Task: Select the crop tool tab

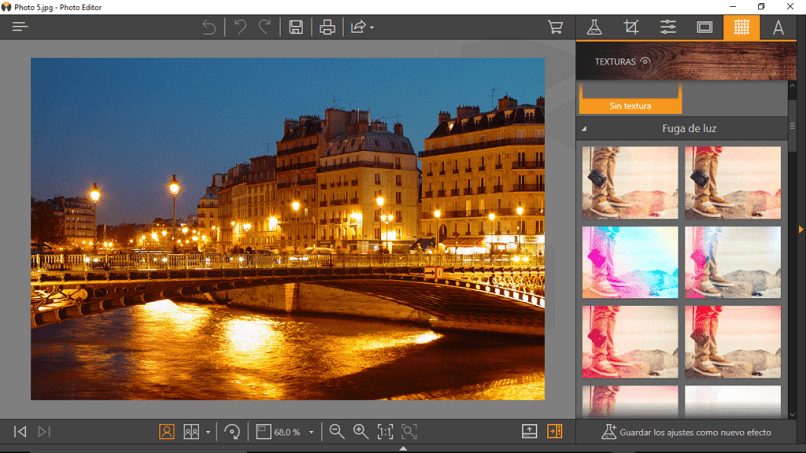Action: pyautogui.click(x=631, y=27)
